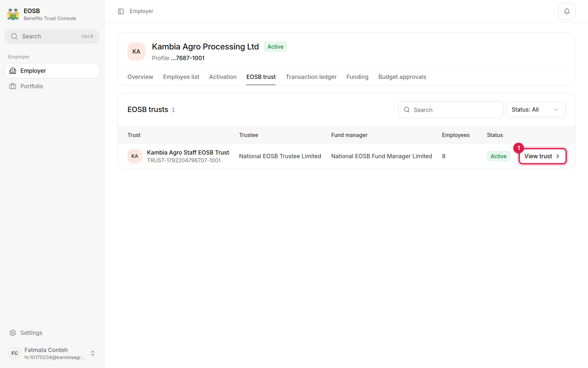The width and height of the screenshot is (588, 368).
Task: Open notifications bell
Action: coord(566,11)
